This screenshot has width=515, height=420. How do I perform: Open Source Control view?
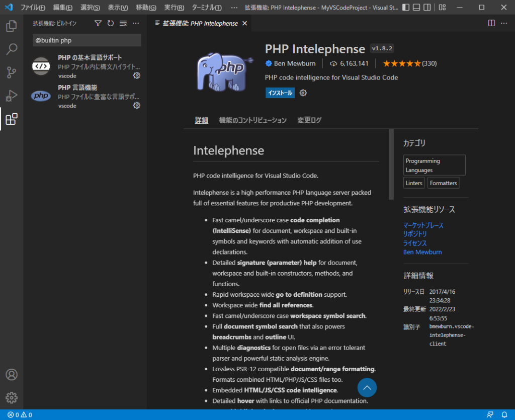click(12, 72)
